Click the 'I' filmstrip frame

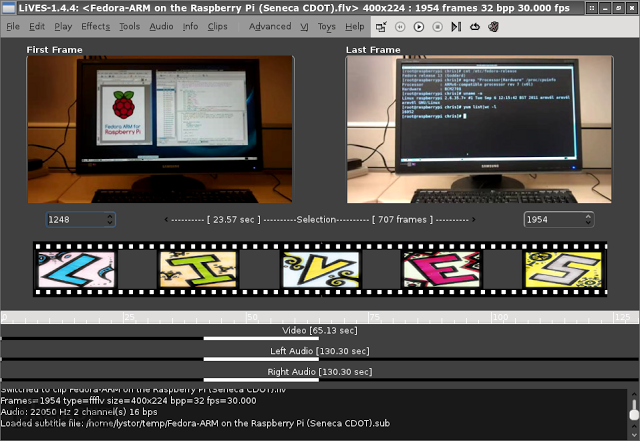coord(198,270)
